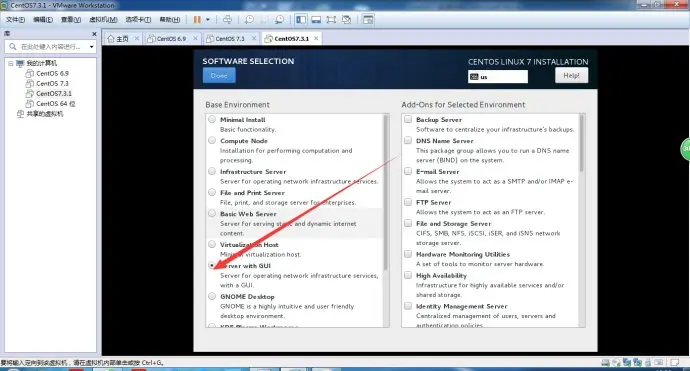Open the 帮助(H) menu
The width and height of the screenshot is (690, 371).
click(169, 19)
